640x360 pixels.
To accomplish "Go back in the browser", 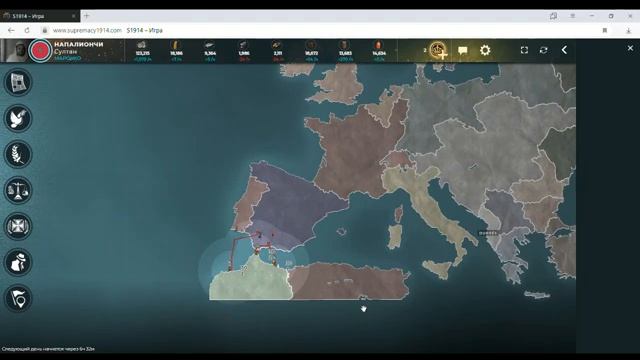I will click(11, 30).
